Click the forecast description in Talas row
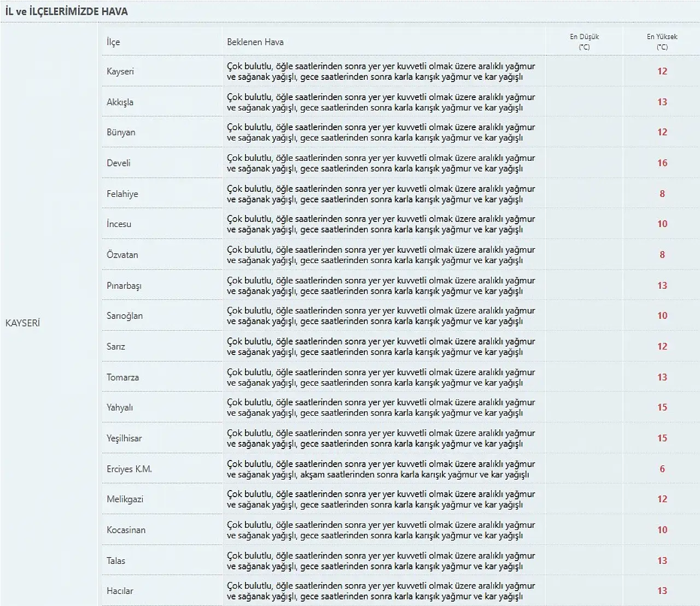This screenshot has height=606, width=700. (381, 561)
